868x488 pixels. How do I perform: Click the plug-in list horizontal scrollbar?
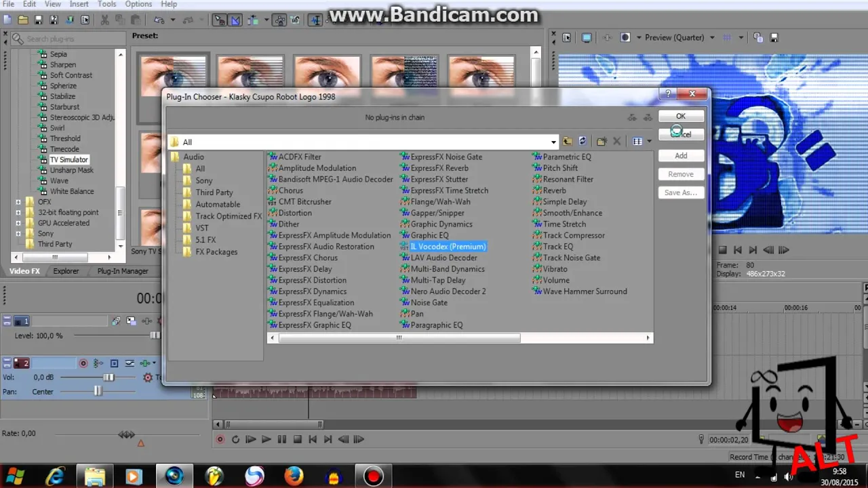point(399,338)
